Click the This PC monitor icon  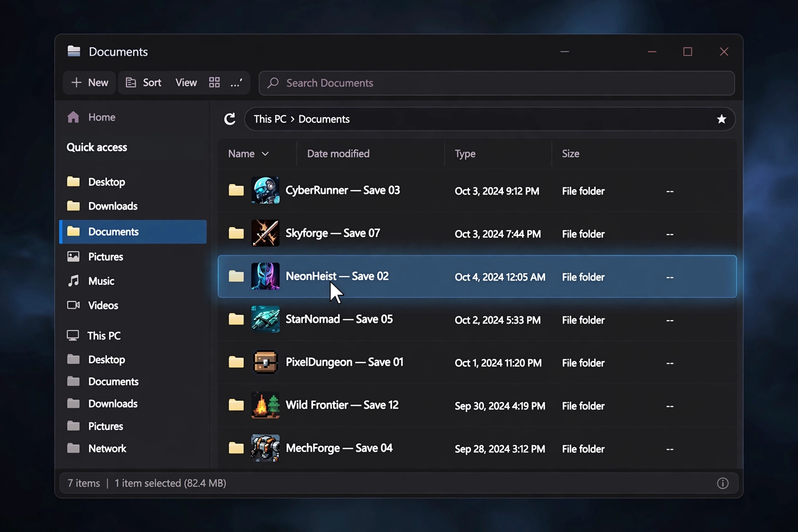[x=73, y=335]
